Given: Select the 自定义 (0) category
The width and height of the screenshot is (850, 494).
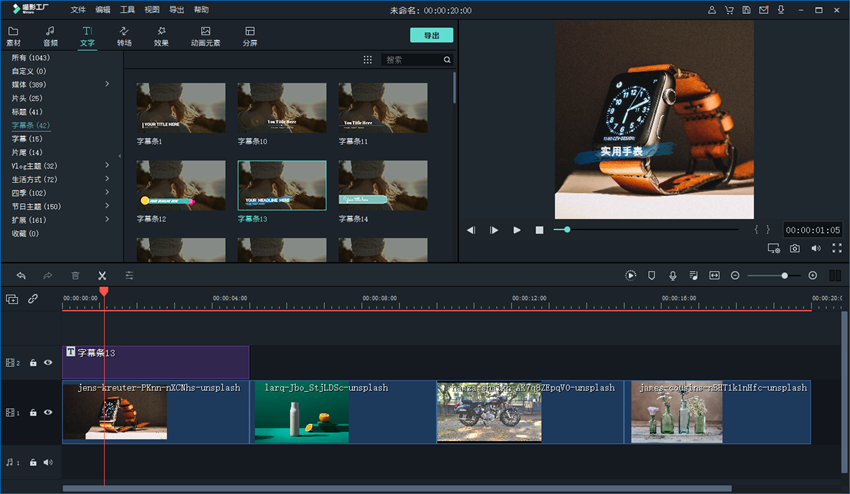Looking at the screenshot, I should coord(29,71).
